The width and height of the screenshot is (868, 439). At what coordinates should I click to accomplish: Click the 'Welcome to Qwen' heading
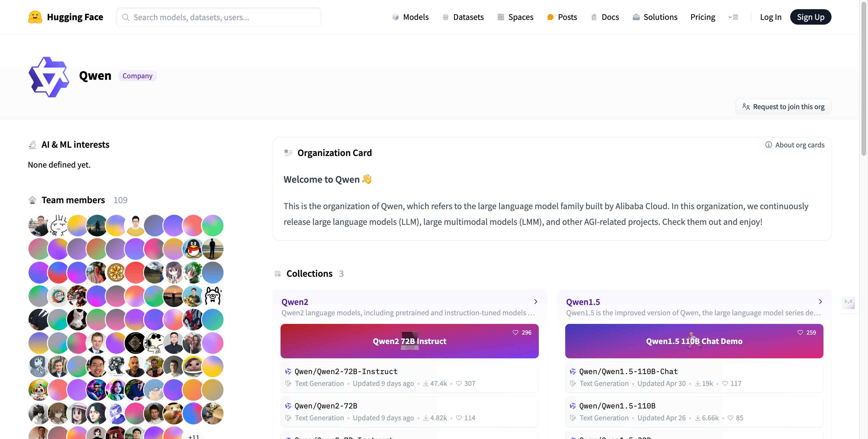point(327,179)
